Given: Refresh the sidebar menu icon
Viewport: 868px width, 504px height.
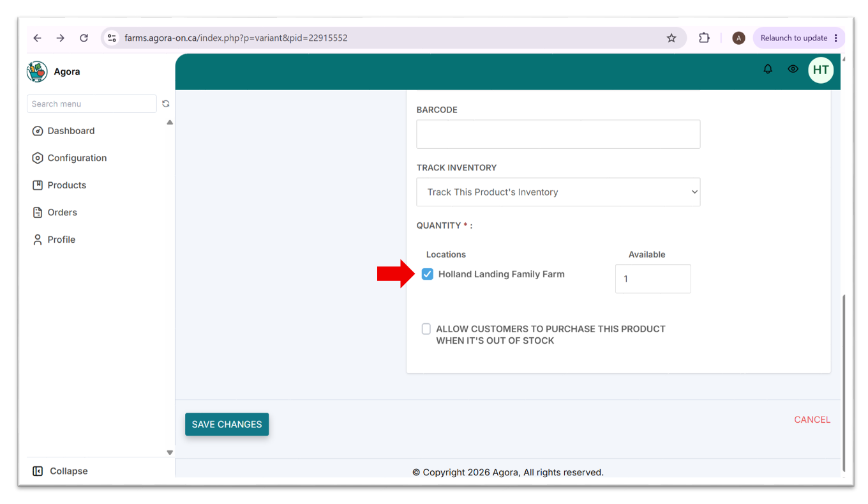Looking at the screenshot, I should click(166, 103).
